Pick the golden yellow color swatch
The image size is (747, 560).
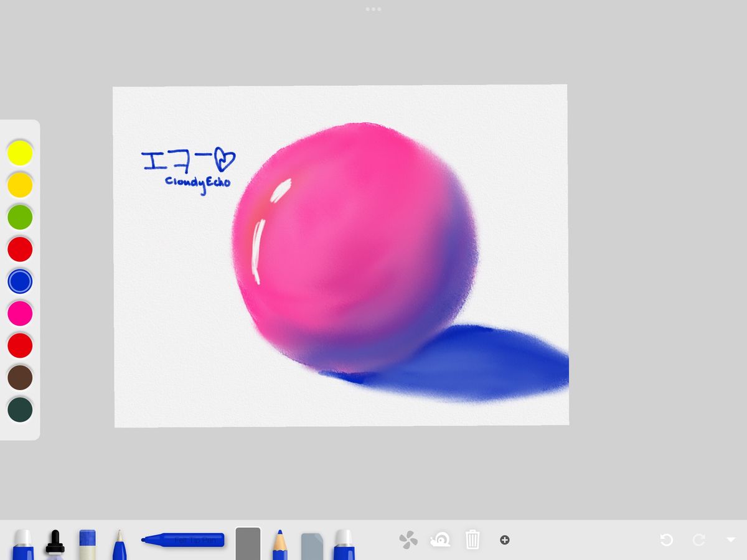(x=20, y=185)
